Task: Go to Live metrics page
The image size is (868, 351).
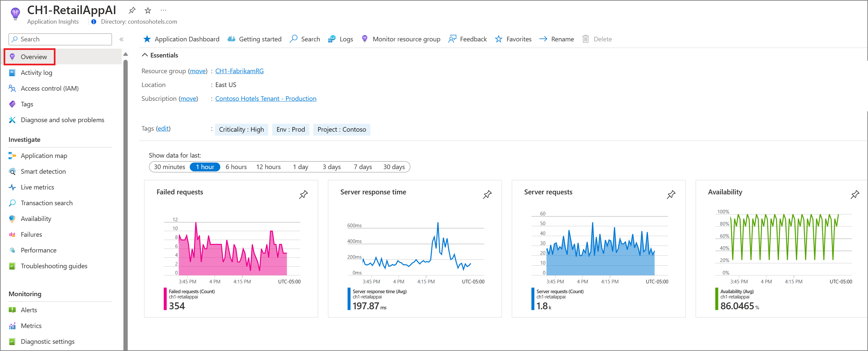Action: tap(37, 187)
